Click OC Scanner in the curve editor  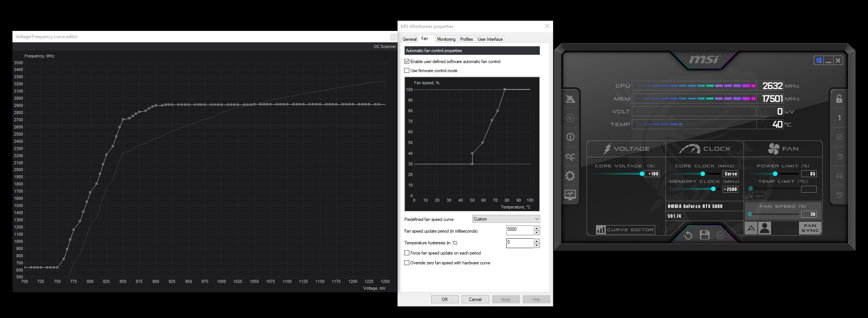tap(385, 46)
